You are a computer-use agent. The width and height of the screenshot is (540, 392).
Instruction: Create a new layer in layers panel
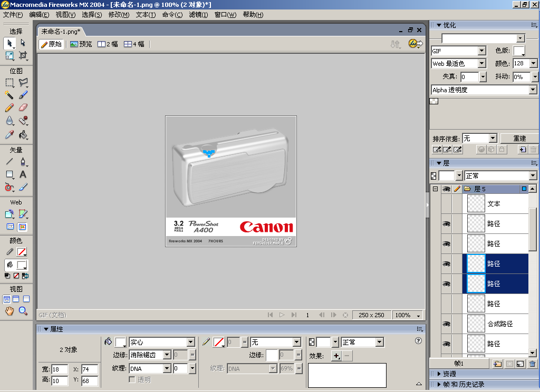pos(497,364)
